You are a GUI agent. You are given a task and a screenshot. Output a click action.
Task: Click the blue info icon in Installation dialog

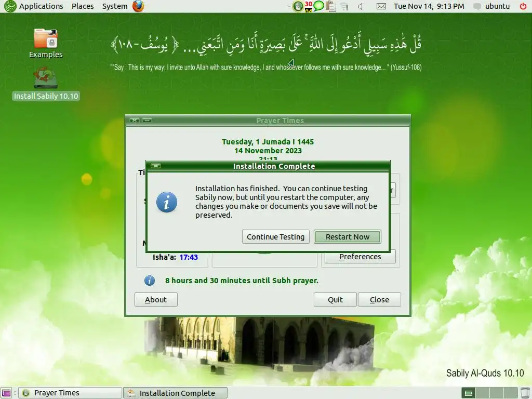coord(167,202)
